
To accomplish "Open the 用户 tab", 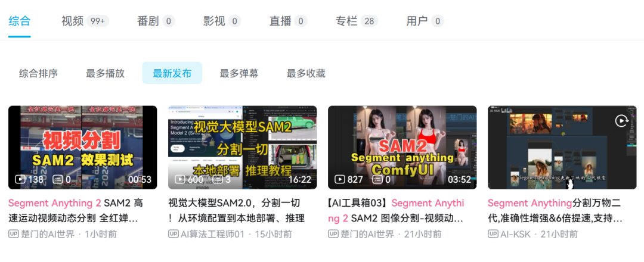I will point(425,21).
